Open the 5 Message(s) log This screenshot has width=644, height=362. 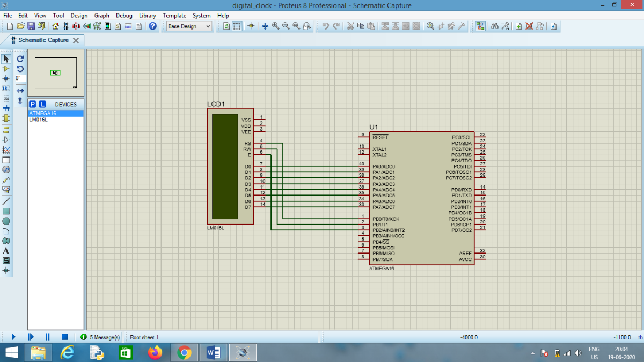pyautogui.click(x=100, y=337)
